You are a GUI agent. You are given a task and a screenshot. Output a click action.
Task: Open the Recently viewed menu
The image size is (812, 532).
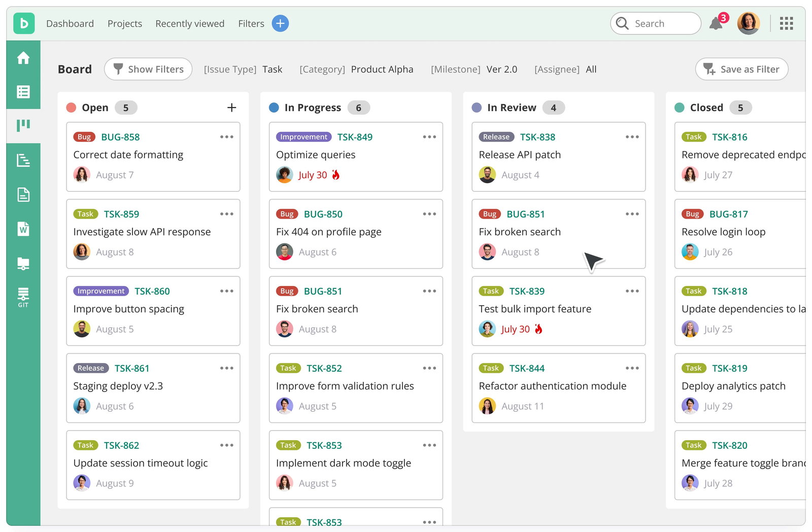tap(190, 23)
